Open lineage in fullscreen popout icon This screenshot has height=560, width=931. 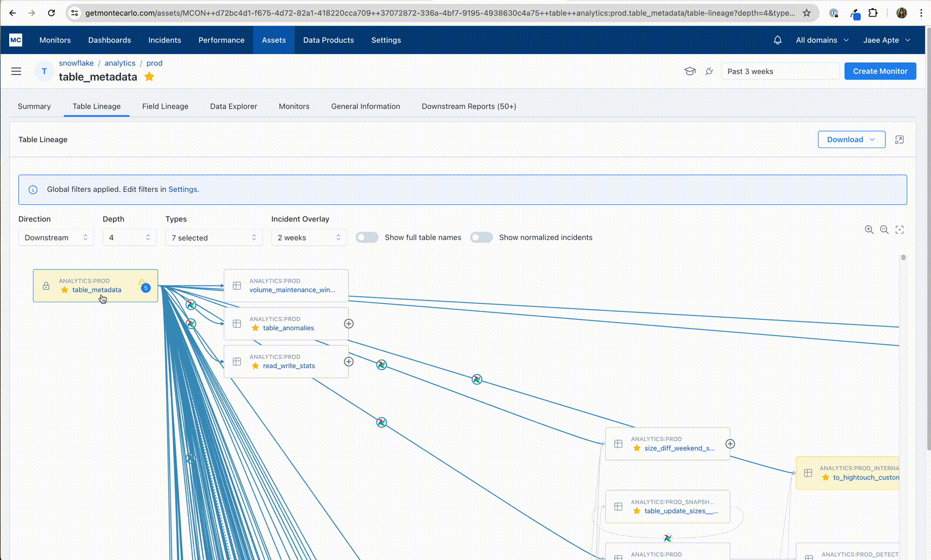(x=900, y=139)
